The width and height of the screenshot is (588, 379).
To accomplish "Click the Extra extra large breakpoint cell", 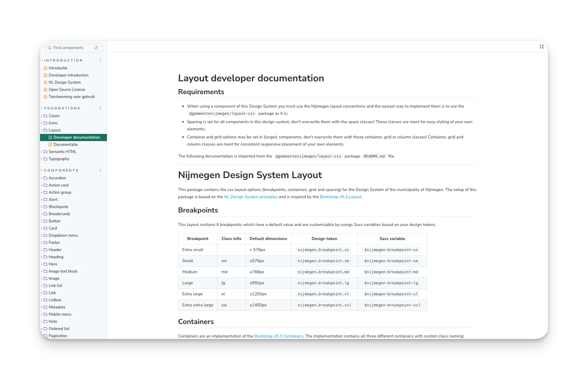I will click(x=198, y=305).
